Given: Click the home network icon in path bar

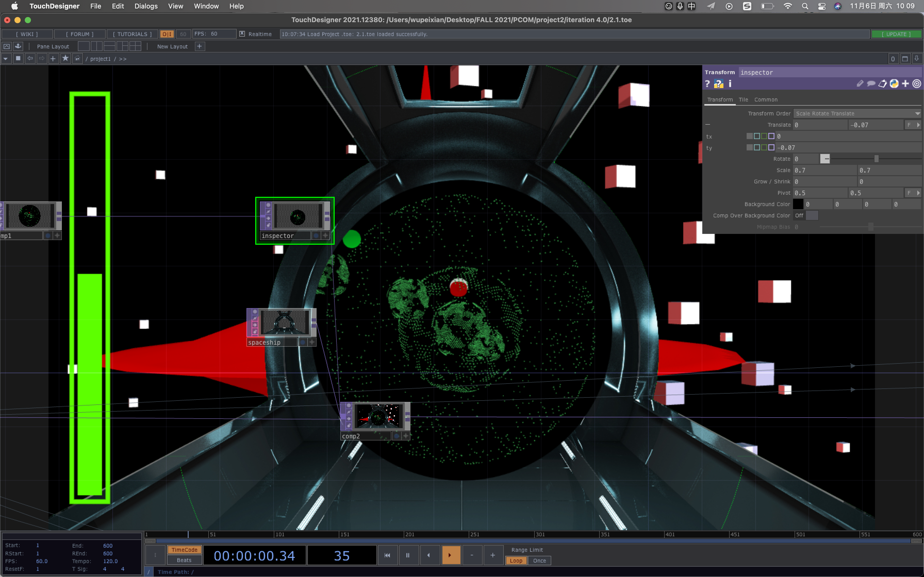Looking at the screenshot, I should tap(78, 58).
